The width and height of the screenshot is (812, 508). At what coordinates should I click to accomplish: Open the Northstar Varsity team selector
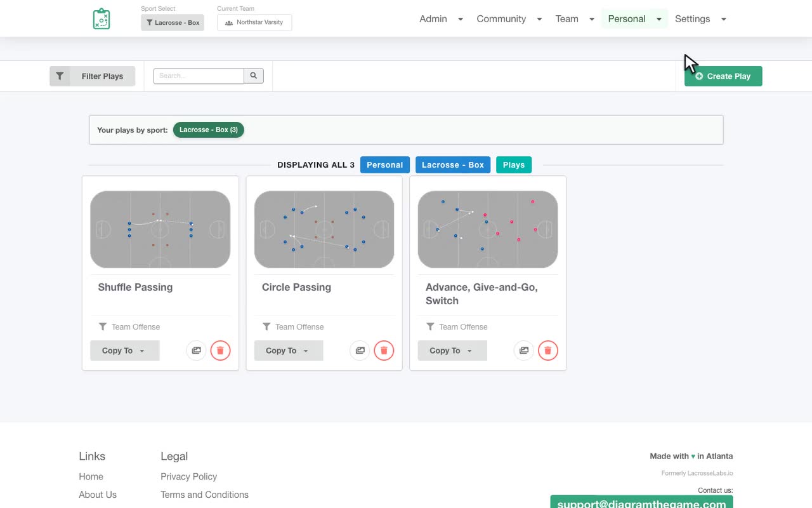(254, 22)
